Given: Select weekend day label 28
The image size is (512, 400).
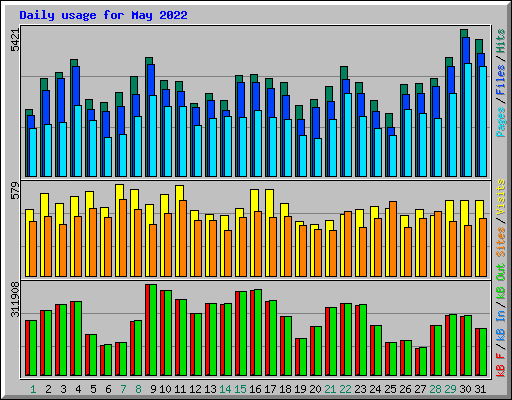Looking at the screenshot, I should [435, 389].
